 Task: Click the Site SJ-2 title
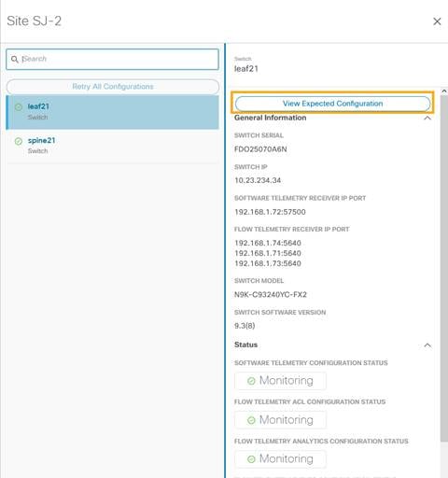35,21
